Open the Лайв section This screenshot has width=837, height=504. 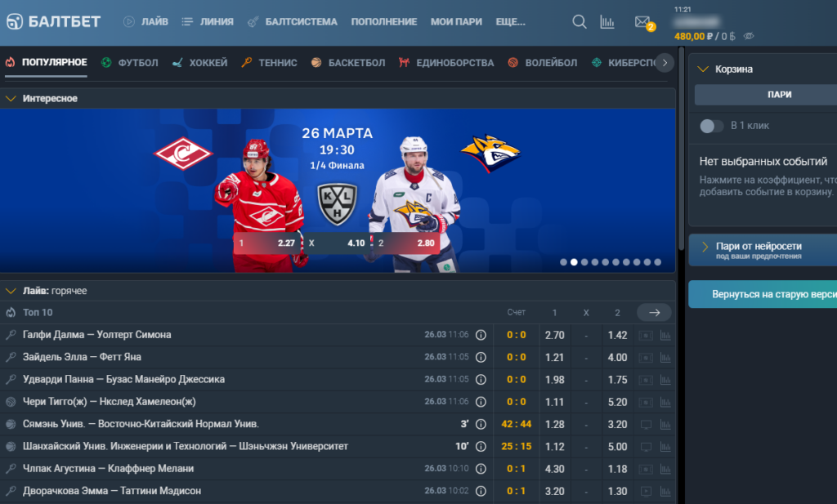coord(145,22)
